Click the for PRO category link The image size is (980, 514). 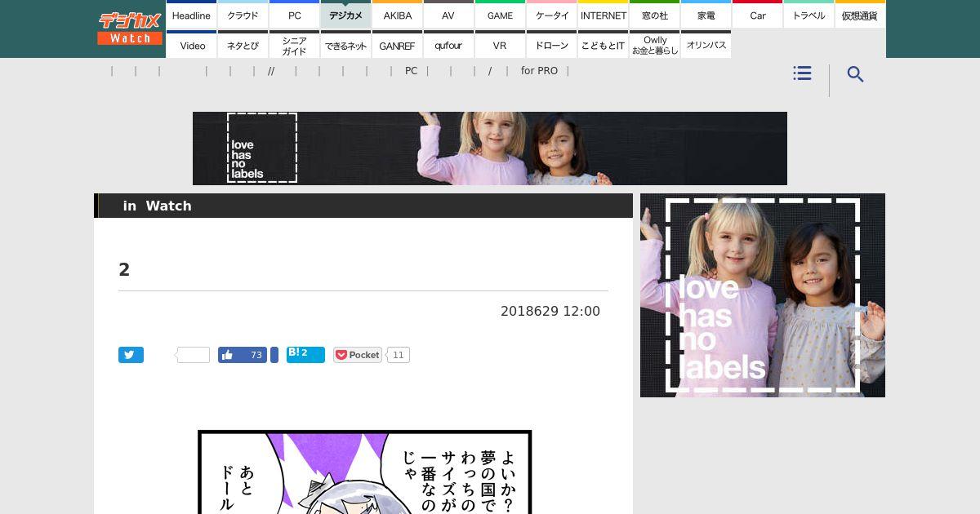pos(539,71)
